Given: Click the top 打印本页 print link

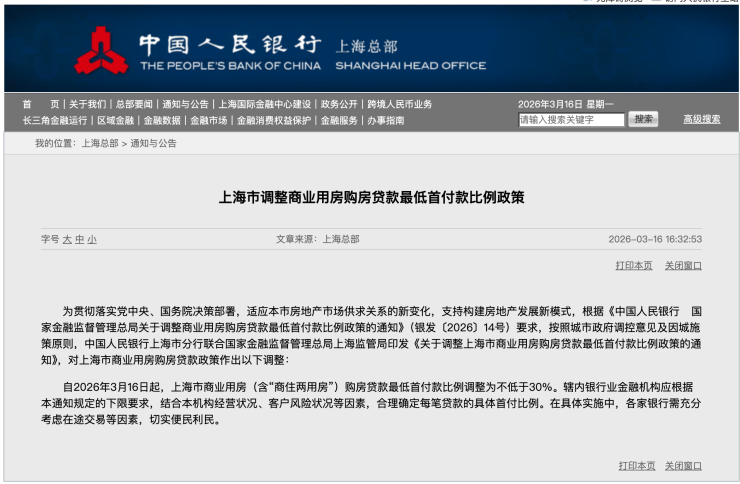Looking at the screenshot, I should (634, 265).
